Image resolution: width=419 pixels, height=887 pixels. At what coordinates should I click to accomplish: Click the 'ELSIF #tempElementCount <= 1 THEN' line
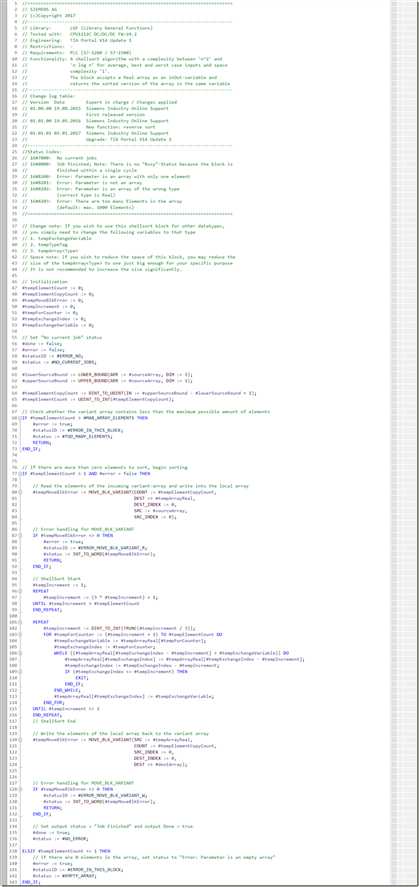click(66, 850)
